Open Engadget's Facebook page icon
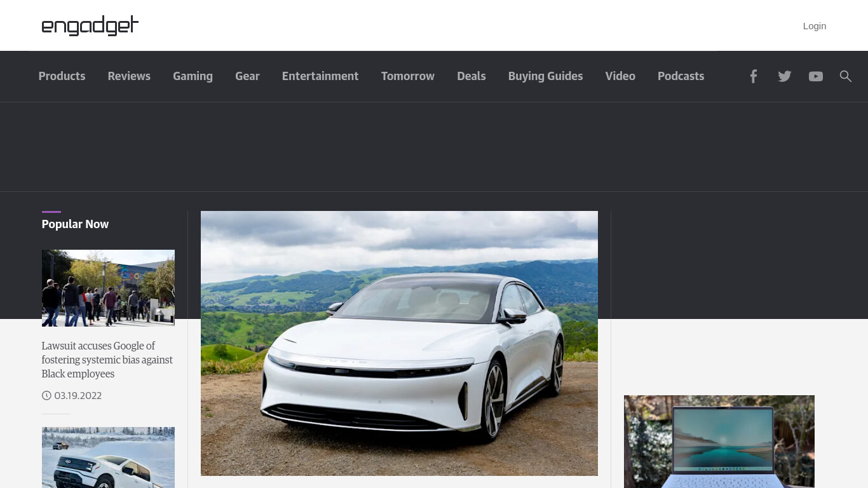 click(753, 76)
